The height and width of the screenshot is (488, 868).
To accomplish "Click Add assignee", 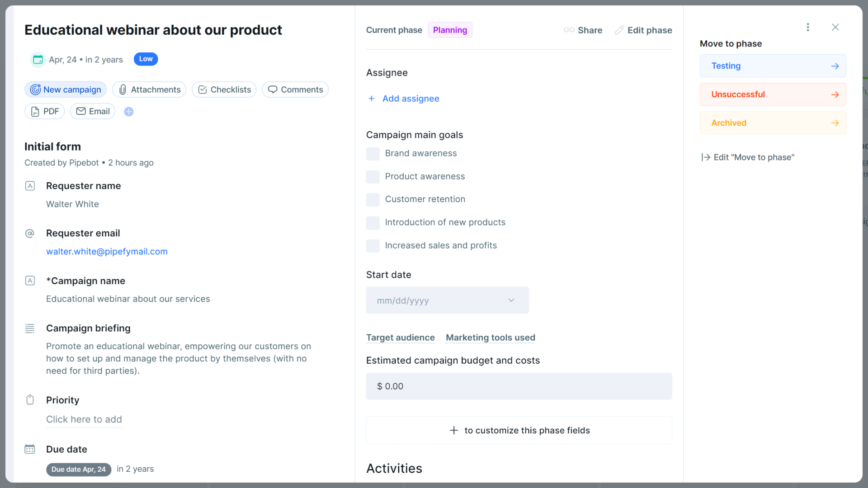I will pos(404,99).
